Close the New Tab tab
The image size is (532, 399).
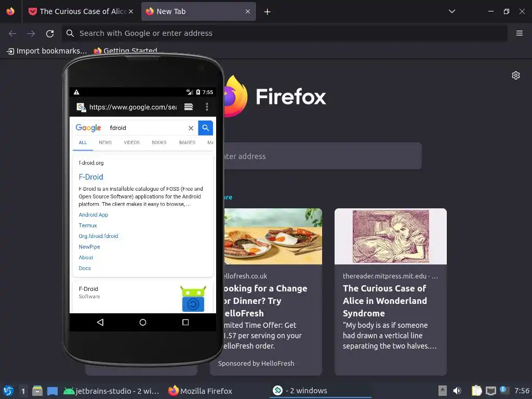tap(248, 11)
